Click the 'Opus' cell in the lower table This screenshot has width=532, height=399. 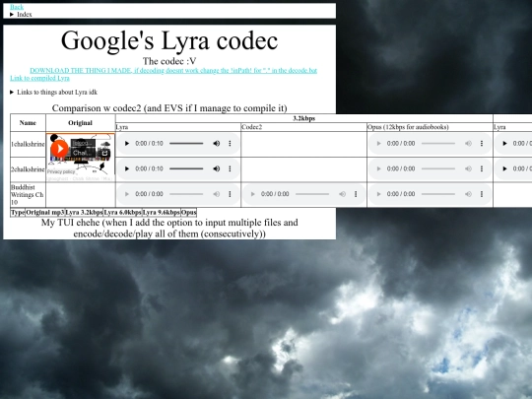pyautogui.click(x=188, y=213)
